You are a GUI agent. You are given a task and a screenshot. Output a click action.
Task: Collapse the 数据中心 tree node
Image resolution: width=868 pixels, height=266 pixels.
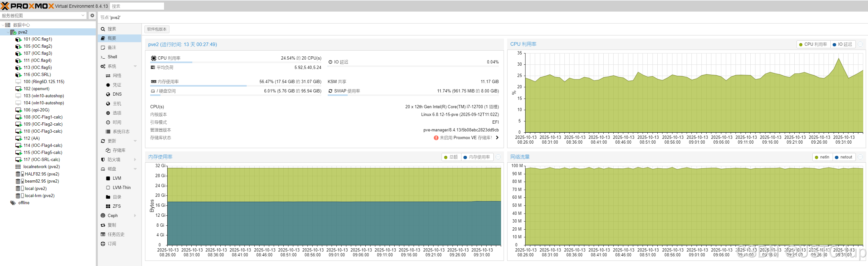click(x=3, y=25)
